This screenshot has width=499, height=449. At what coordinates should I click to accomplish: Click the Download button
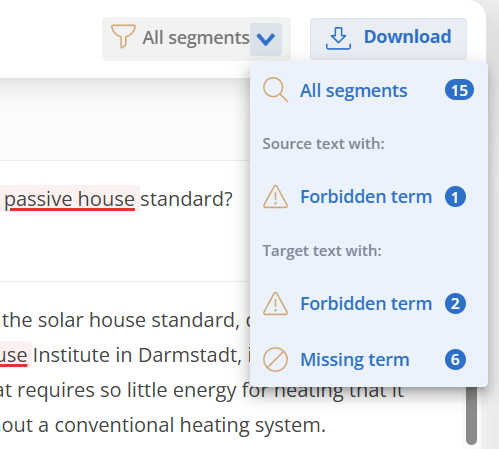tap(388, 39)
